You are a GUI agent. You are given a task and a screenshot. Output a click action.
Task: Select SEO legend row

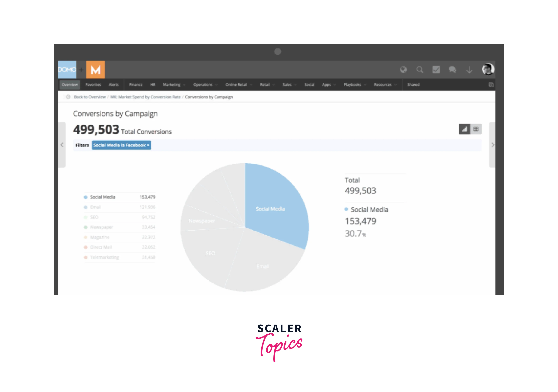(120, 217)
